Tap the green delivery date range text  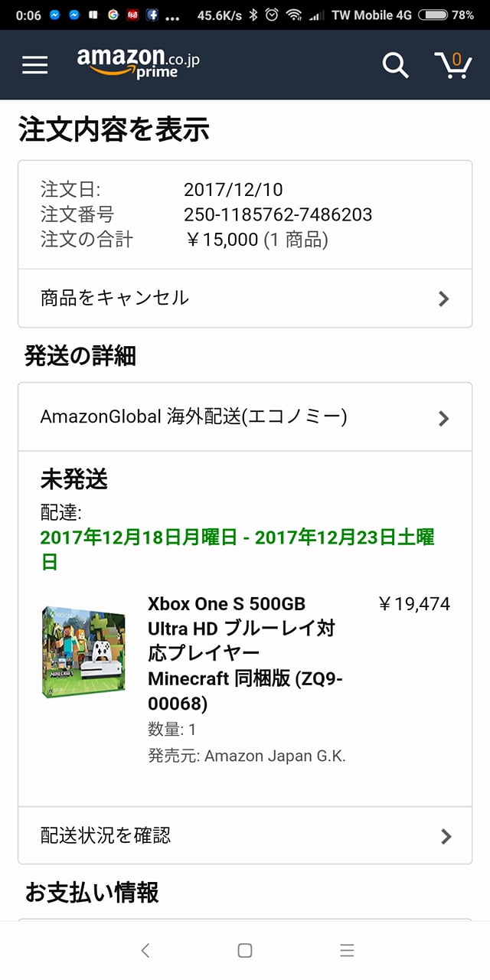[237, 550]
